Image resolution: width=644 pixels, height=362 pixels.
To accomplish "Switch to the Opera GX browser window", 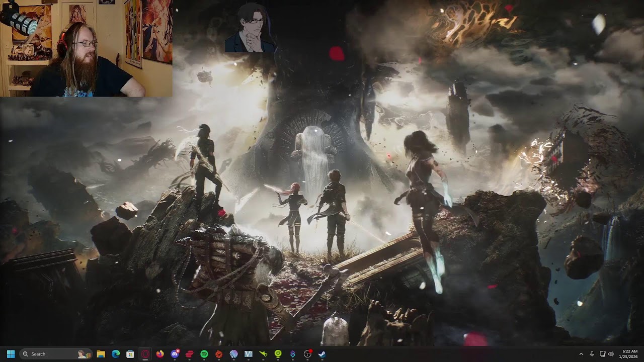I will point(145,354).
